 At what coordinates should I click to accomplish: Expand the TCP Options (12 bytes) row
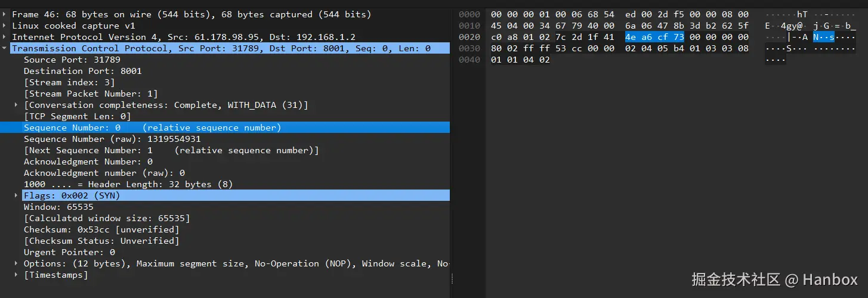click(17, 263)
